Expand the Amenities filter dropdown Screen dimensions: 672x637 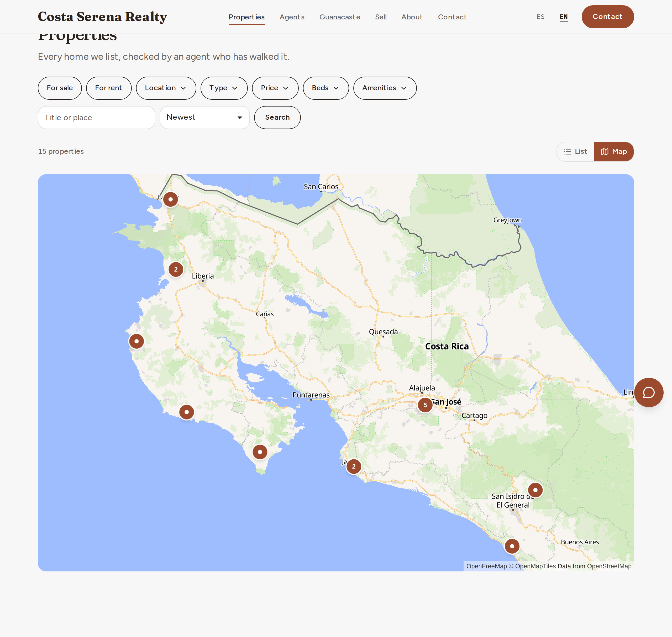(x=385, y=88)
